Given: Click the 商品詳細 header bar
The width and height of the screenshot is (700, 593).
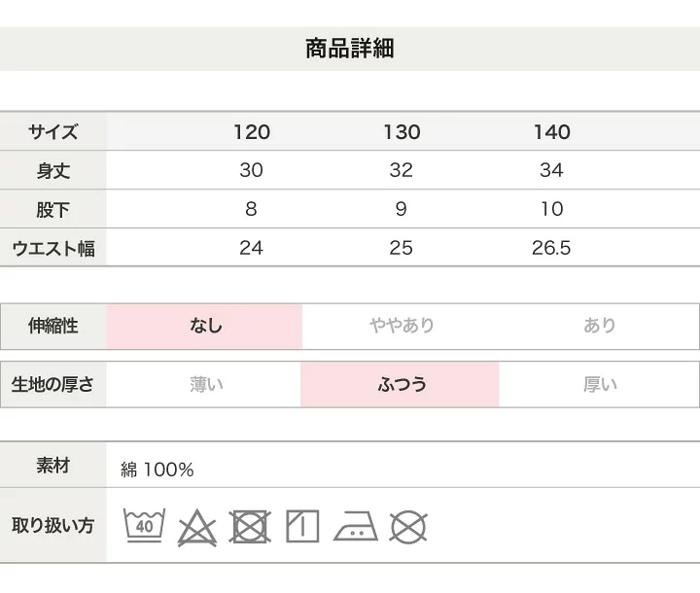Looking at the screenshot, I should coord(350,49).
